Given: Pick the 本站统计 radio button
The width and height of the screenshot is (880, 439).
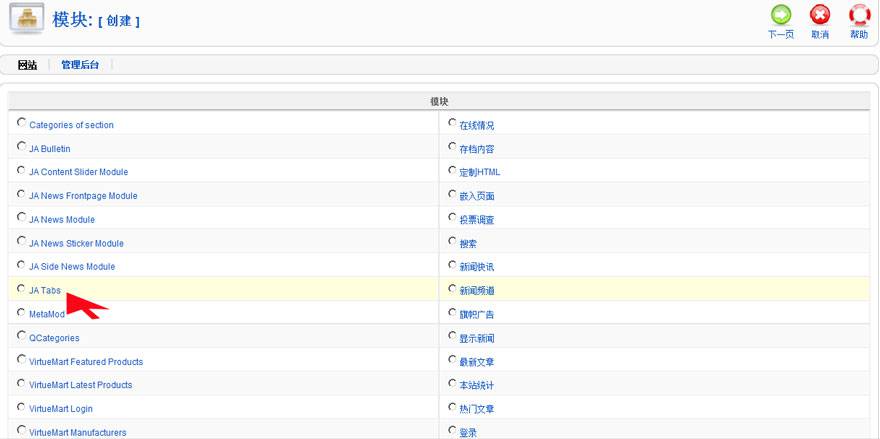Looking at the screenshot, I should pos(452,383).
